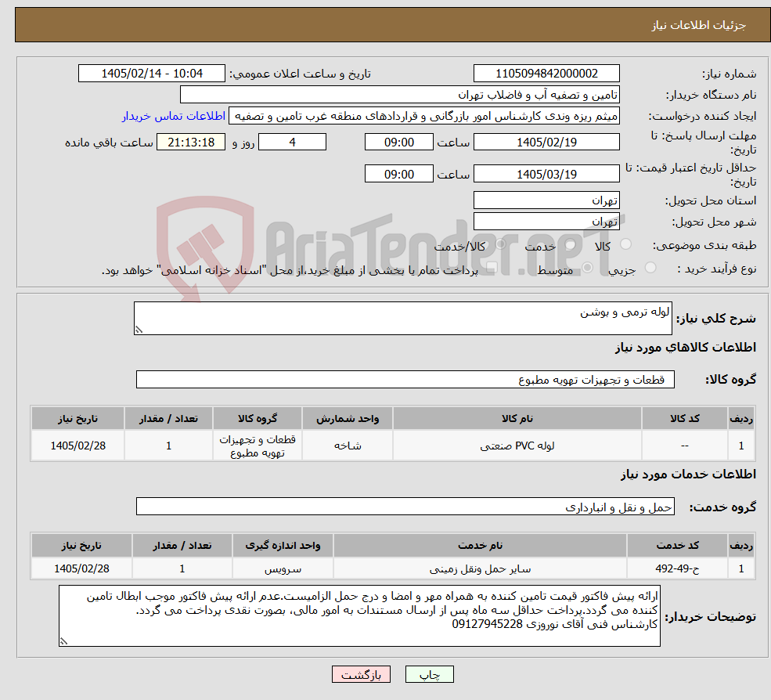Screen dimensions: 771x700
Task: Click goods table header گروه کالا
Action: click(x=258, y=419)
